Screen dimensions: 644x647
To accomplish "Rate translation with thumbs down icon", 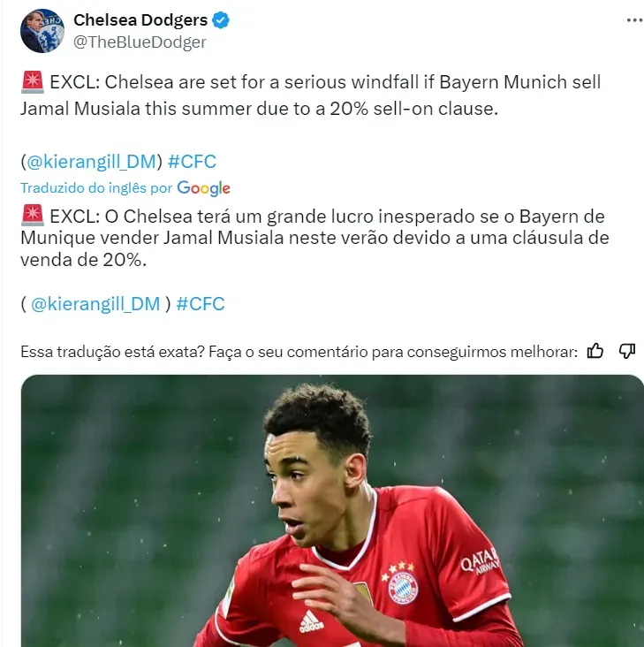I will click(626, 351).
